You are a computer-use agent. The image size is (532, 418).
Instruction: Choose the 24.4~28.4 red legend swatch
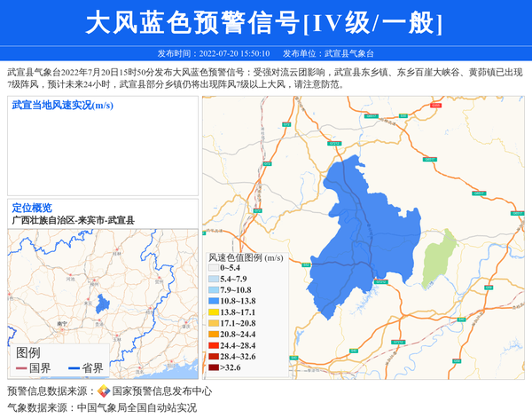[x=213, y=345]
